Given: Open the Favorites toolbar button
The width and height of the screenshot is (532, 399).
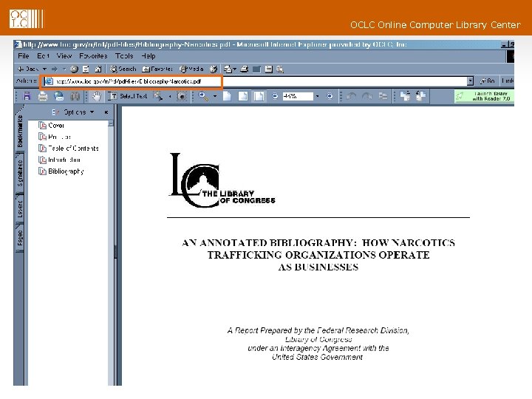Looking at the screenshot, I should [x=157, y=69].
